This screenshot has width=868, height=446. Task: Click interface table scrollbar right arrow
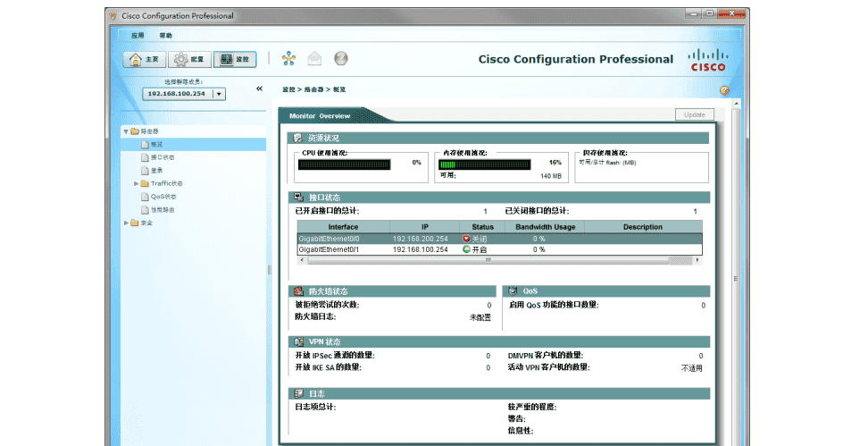tap(697, 260)
